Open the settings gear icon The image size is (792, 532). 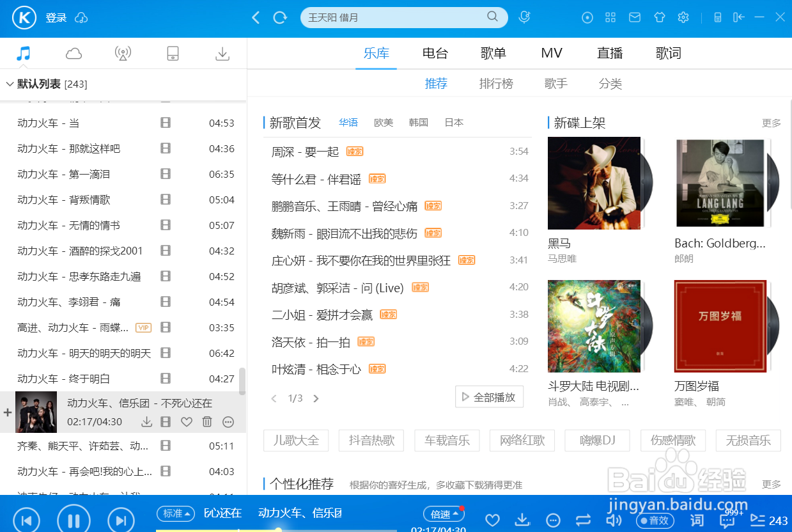[683, 18]
